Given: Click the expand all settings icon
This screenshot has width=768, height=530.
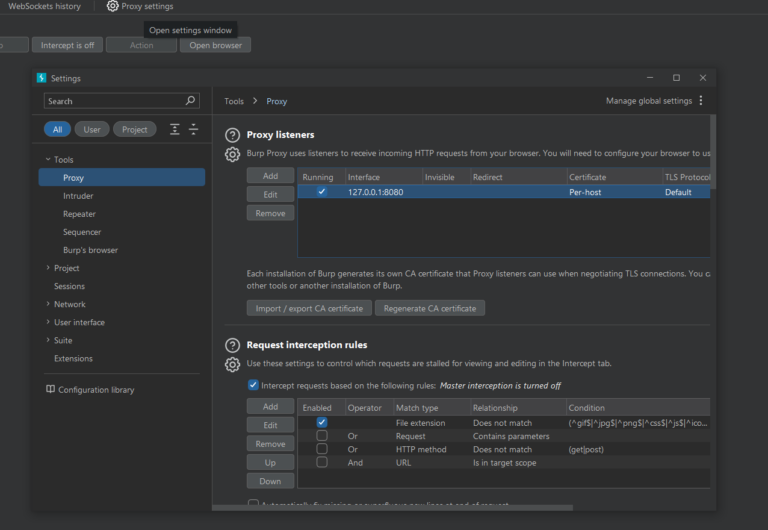Looking at the screenshot, I should 175,129.
